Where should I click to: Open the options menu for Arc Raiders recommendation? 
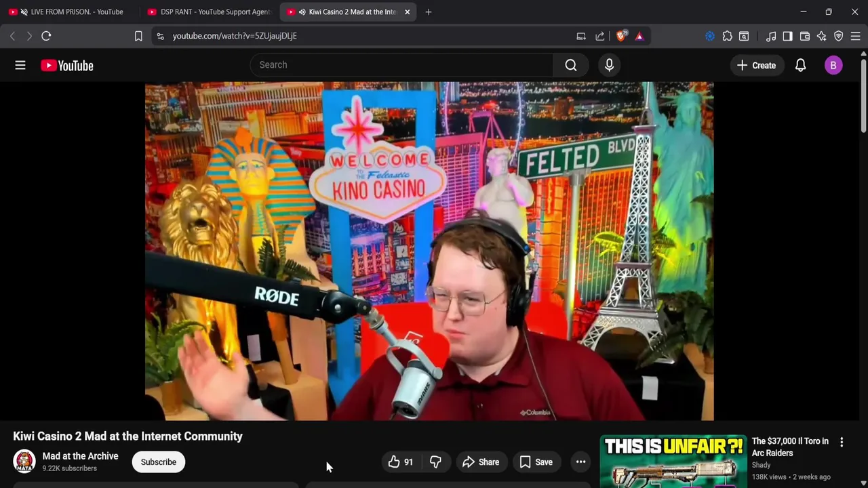tap(842, 442)
